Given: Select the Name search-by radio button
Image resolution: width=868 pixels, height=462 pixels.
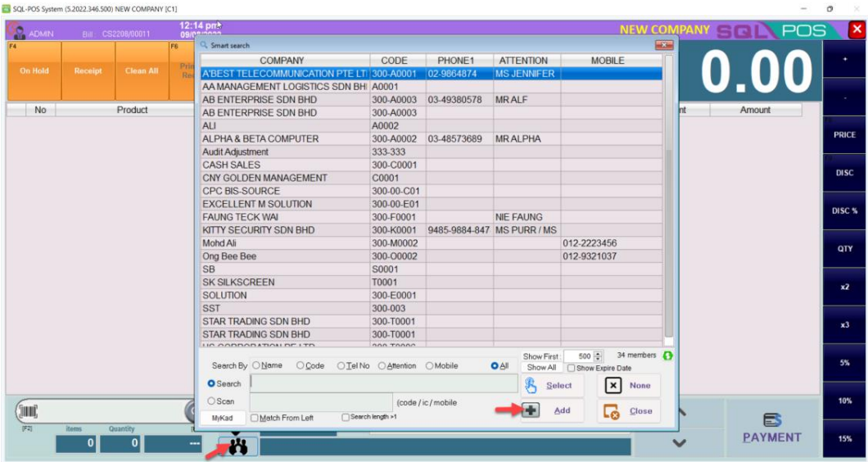Looking at the screenshot, I should (x=256, y=366).
